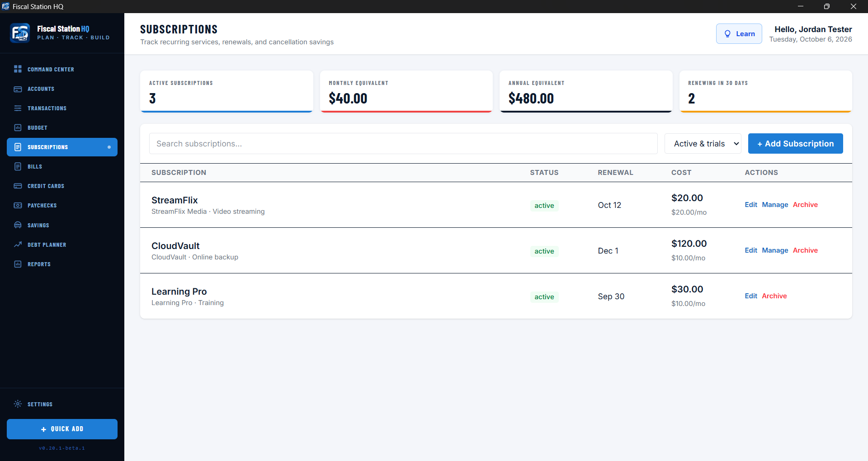Viewport: 868px width, 461px height.
Task: Click the Dec 1 renewal date
Action: click(x=608, y=251)
